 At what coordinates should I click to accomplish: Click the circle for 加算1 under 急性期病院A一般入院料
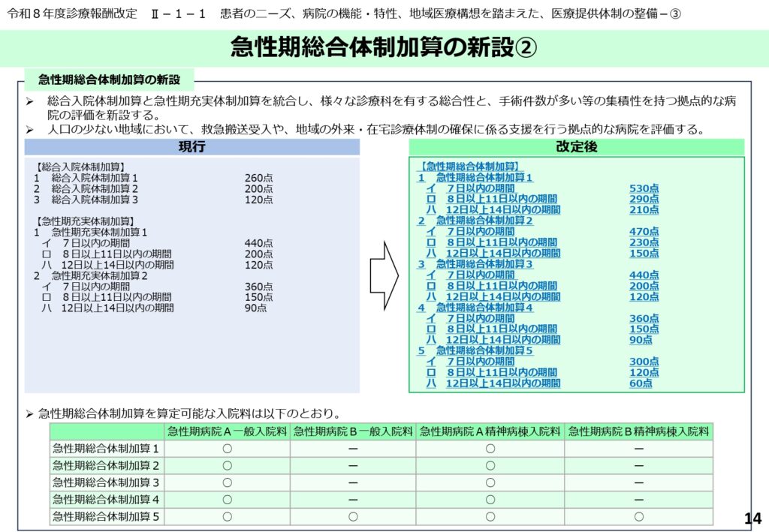[x=227, y=449]
